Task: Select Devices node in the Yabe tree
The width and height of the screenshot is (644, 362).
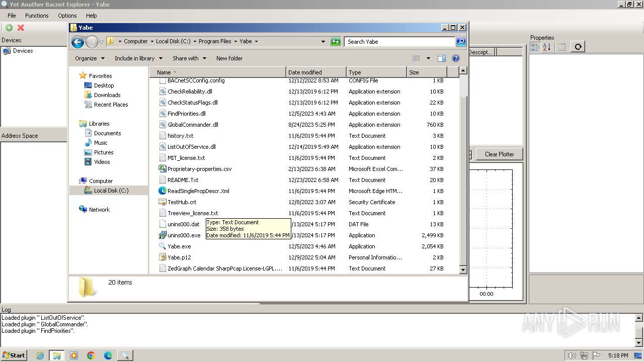Action: click(x=23, y=51)
